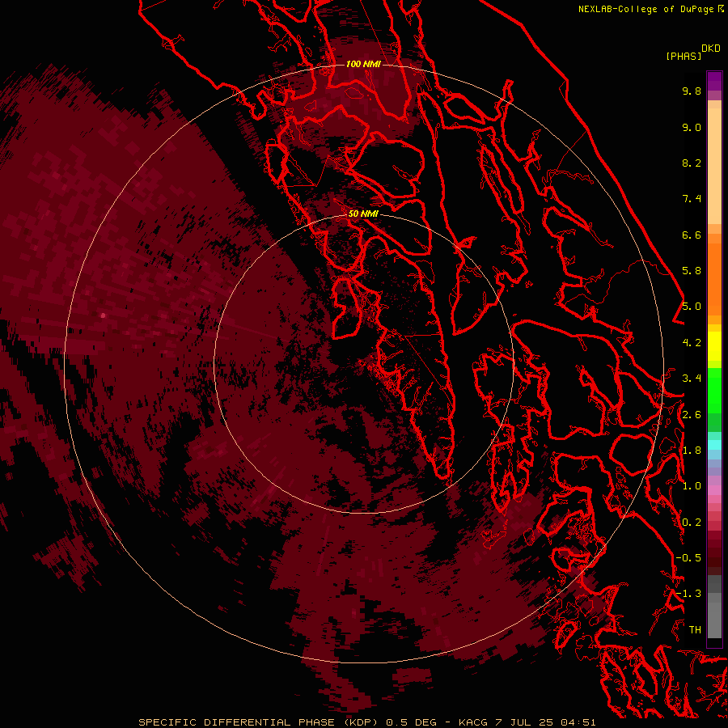Click the bright green segment of the color bar
The width and height of the screenshot is (728, 728).
pos(714,391)
